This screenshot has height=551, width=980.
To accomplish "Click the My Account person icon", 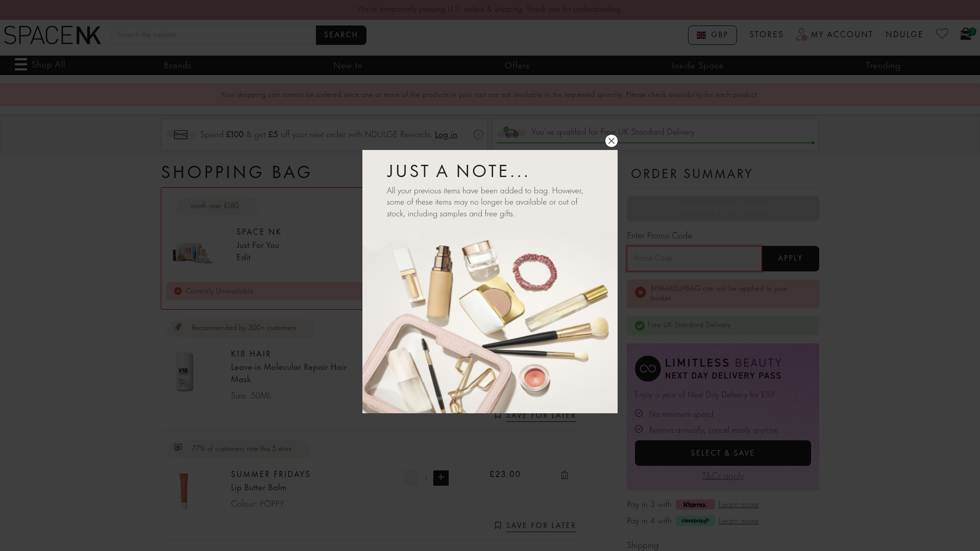I will coord(801,34).
